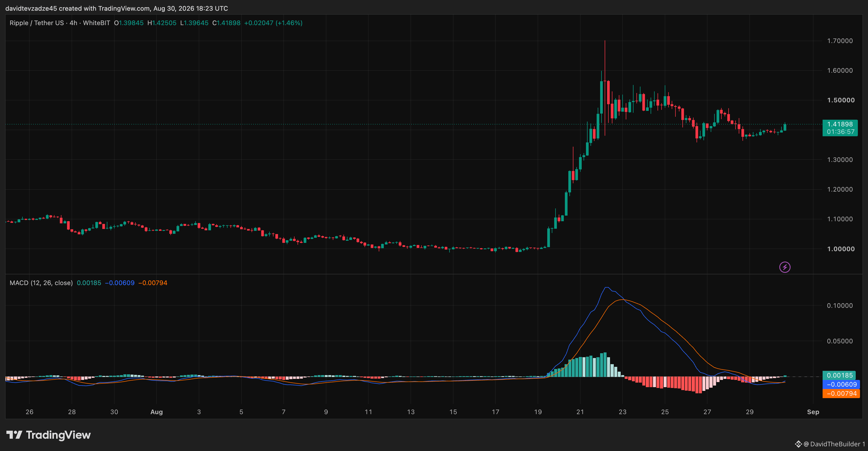
Task: Click the Sep label on the time axis
Action: (x=813, y=412)
